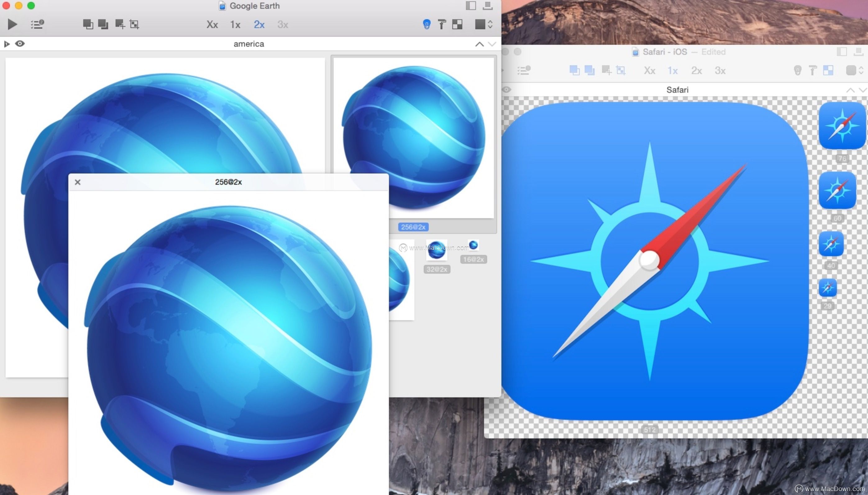868x495 pixels.
Task: Select the 32@2x globe thumbnail
Action: [436, 250]
